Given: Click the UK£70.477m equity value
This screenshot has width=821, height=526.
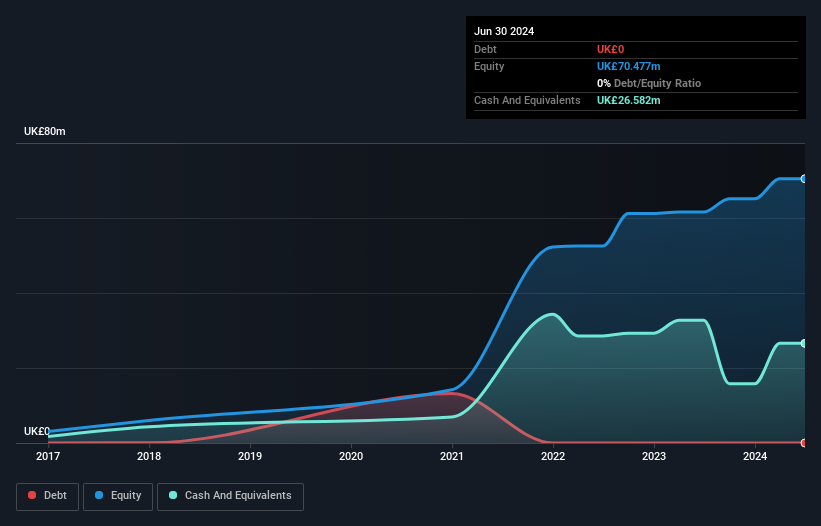Looking at the screenshot, I should point(628,66).
